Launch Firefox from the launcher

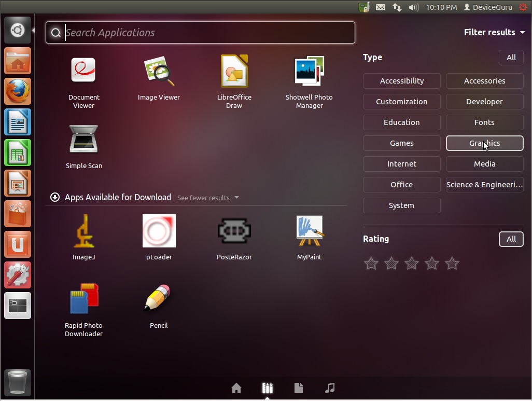pos(18,91)
